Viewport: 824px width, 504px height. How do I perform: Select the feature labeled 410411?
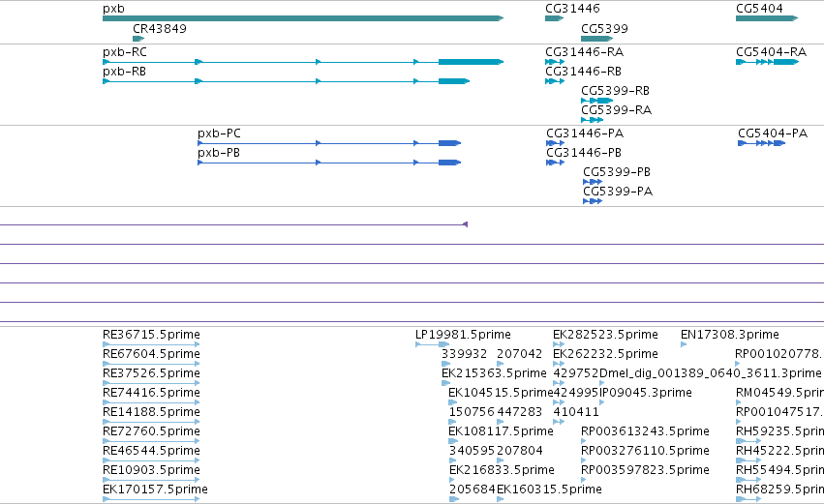tap(576, 412)
